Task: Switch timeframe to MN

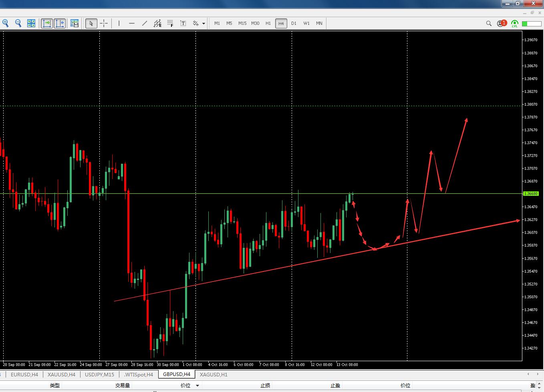Action: [x=319, y=23]
